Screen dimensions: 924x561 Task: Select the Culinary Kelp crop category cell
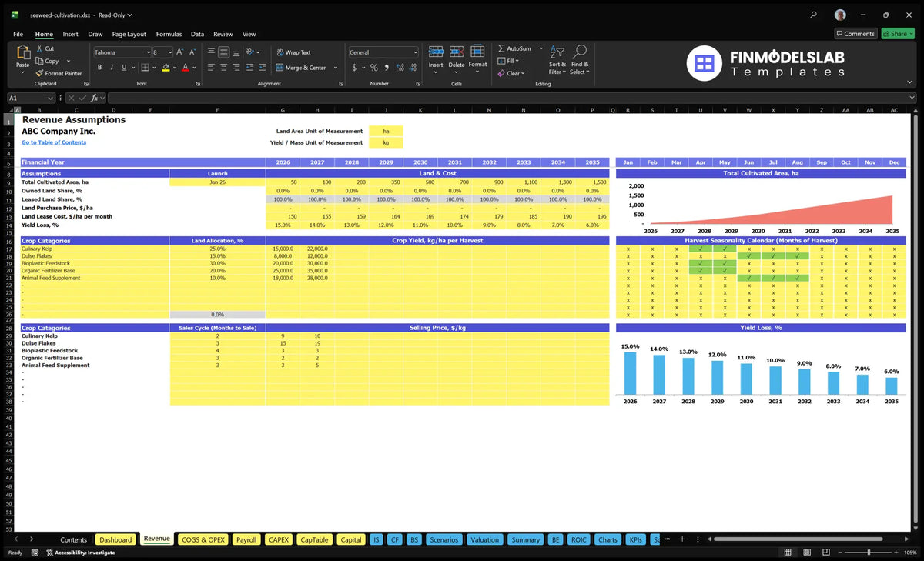(95, 249)
